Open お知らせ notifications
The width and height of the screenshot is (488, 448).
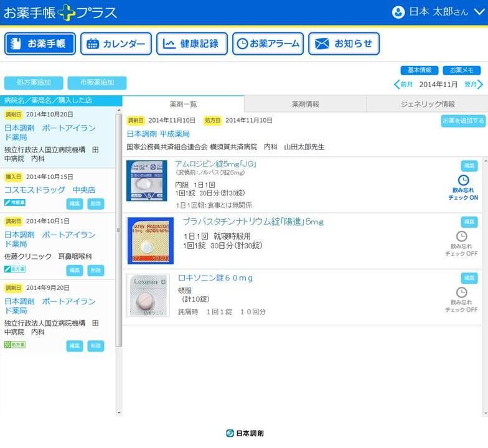(x=344, y=44)
